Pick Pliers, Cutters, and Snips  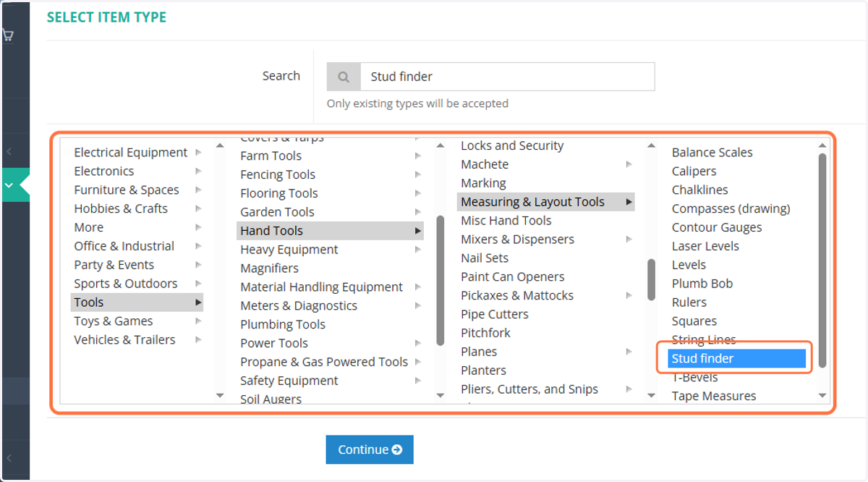(529, 389)
